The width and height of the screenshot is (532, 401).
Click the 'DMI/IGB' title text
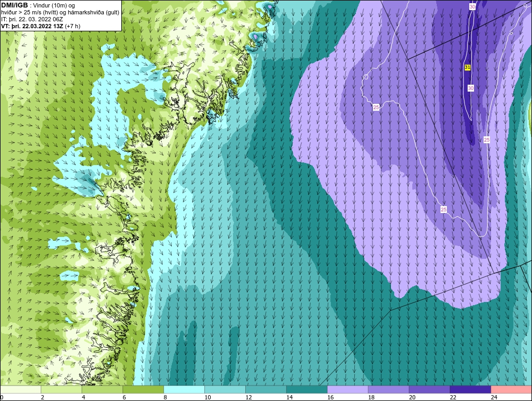[x=14, y=5]
